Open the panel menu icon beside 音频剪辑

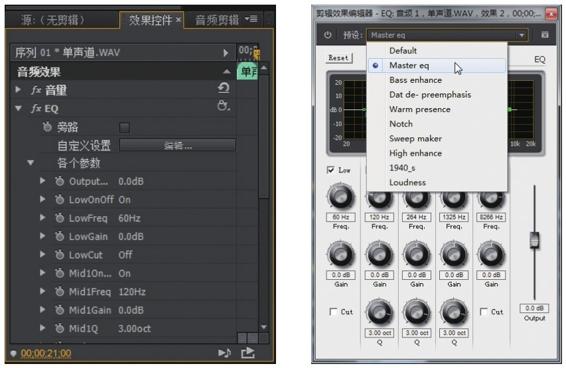[x=251, y=19]
